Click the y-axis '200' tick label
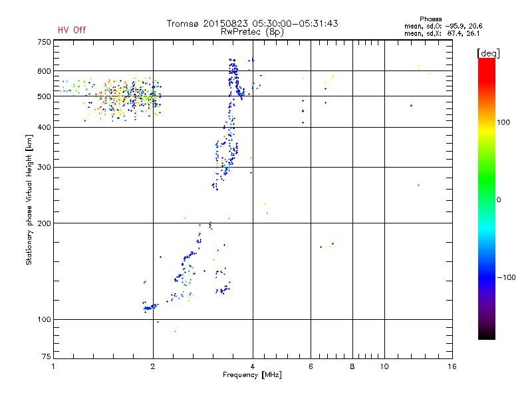This screenshot has height=399, width=532. [x=44, y=223]
